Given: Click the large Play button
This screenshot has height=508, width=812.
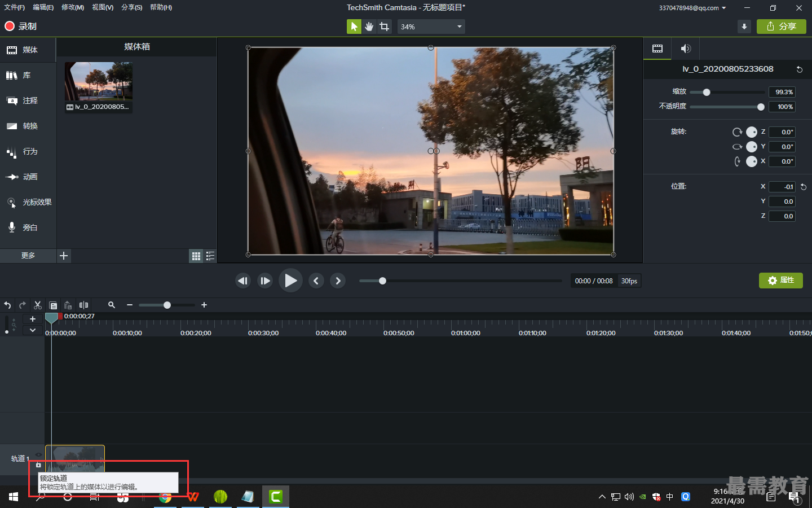Looking at the screenshot, I should pos(290,281).
